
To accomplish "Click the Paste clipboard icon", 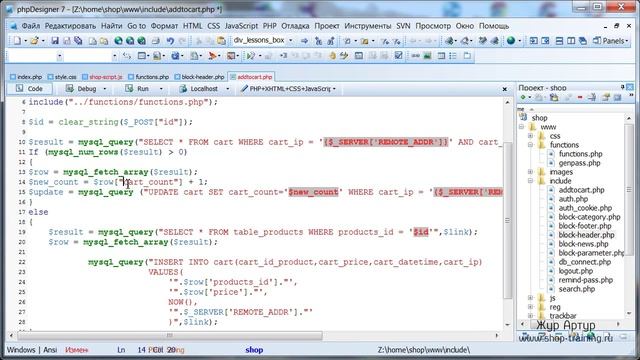I will (x=221, y=41).
